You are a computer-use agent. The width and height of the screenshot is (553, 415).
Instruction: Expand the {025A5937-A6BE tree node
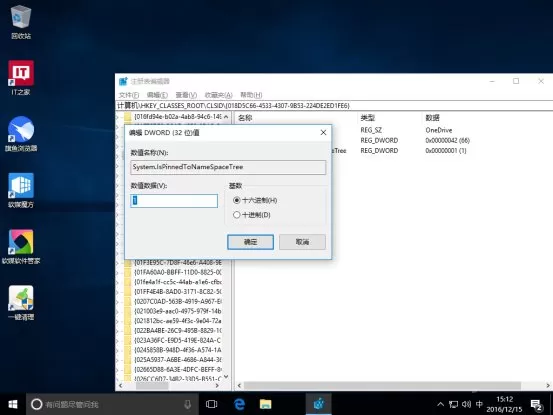(118, 360)
